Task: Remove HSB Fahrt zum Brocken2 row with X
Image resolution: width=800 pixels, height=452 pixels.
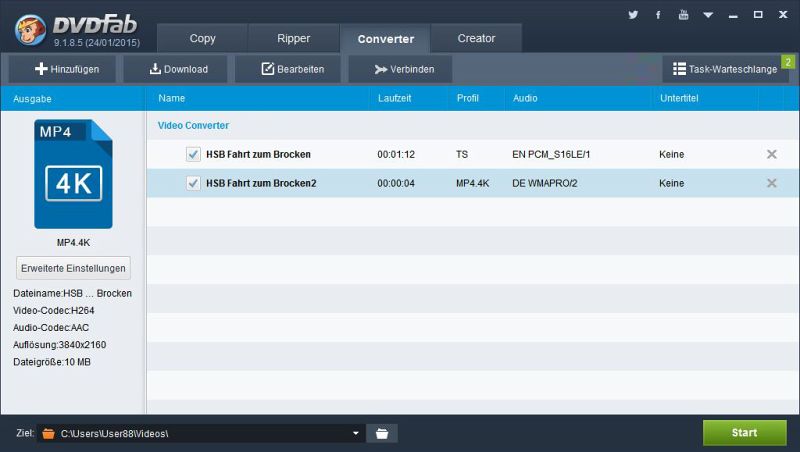Action: click(x=771, y=183)
